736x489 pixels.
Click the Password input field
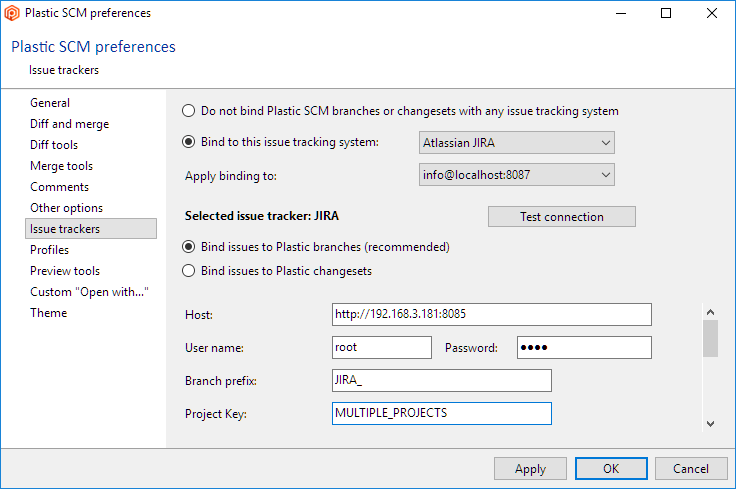pyautogui.click(x=584, y=348)
